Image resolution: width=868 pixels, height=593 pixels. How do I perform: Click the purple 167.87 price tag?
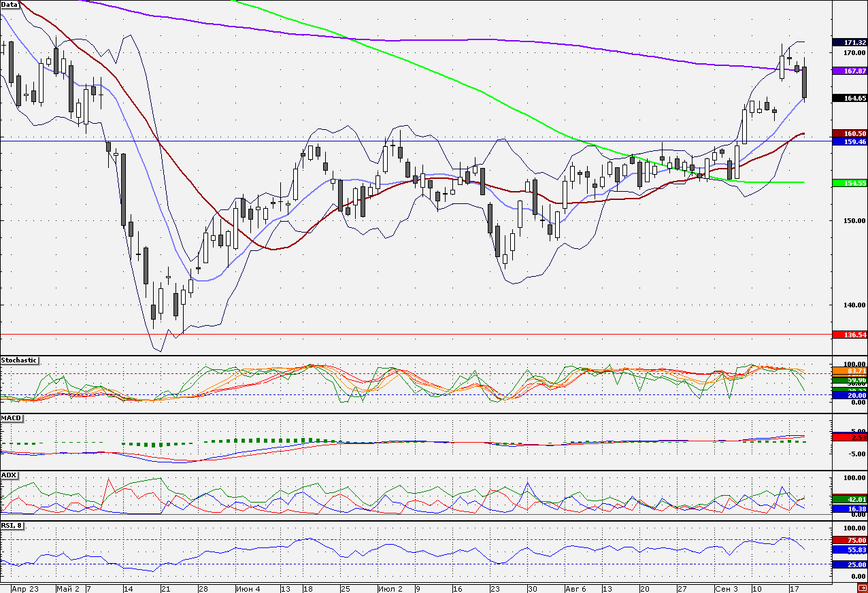850,71
